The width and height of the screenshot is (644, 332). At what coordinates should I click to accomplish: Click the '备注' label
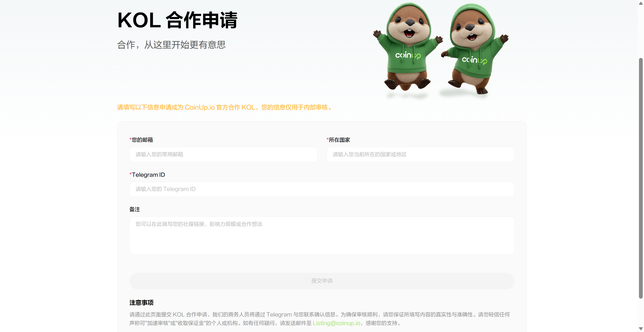135,209
